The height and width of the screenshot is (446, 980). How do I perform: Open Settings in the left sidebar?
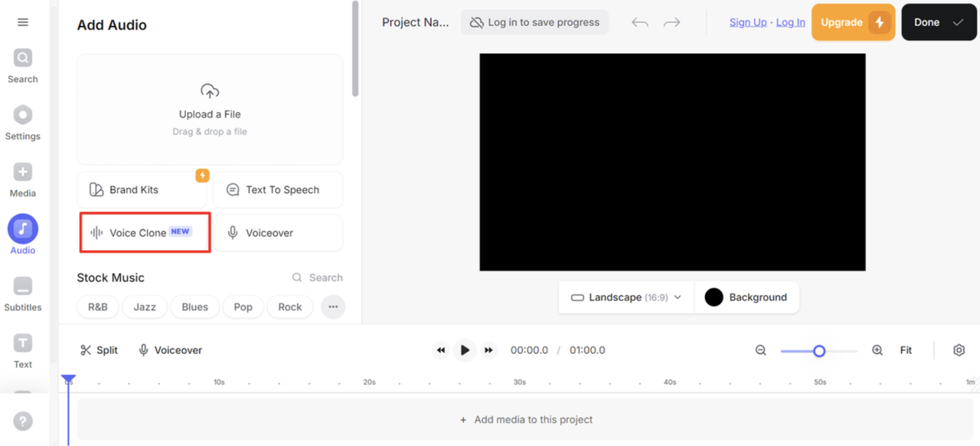tap(23, 123)
